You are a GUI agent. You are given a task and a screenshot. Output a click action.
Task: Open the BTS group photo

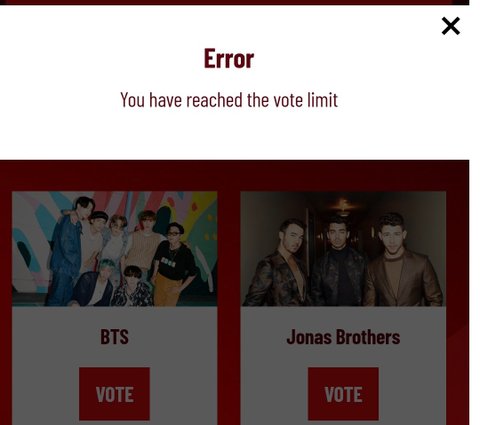click(115, 249)
